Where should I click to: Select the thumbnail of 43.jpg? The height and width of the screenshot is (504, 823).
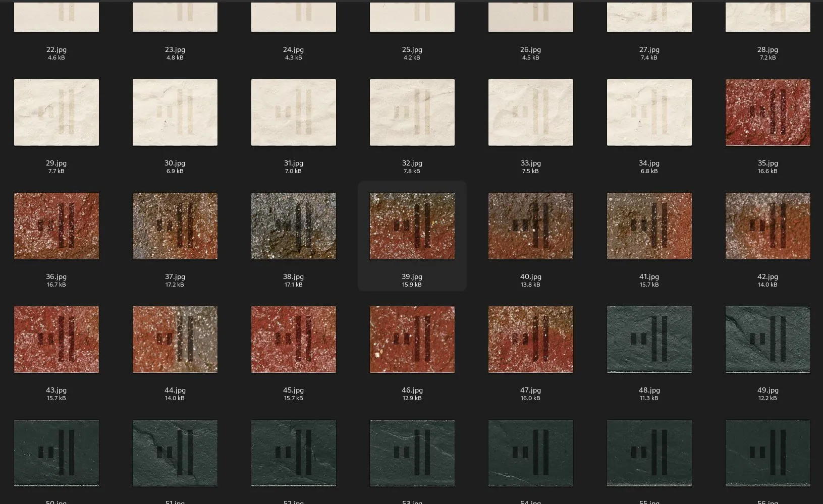(x=57, y=340)
